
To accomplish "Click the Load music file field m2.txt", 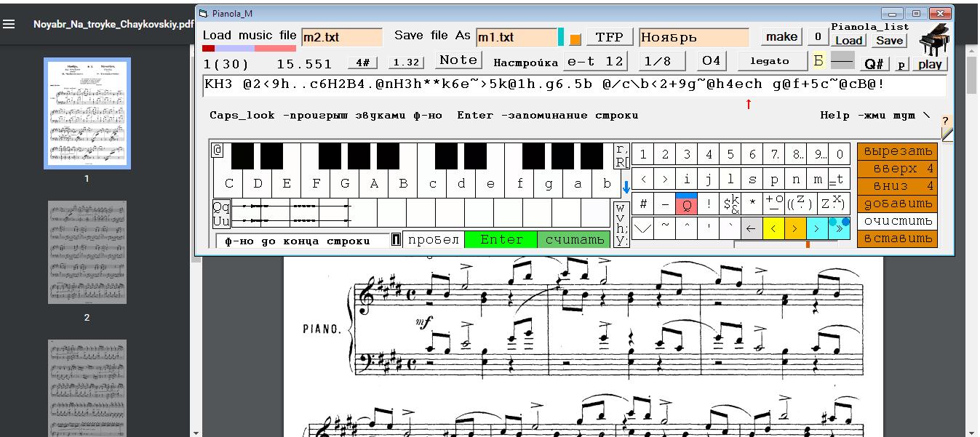I will pos(341,37).
